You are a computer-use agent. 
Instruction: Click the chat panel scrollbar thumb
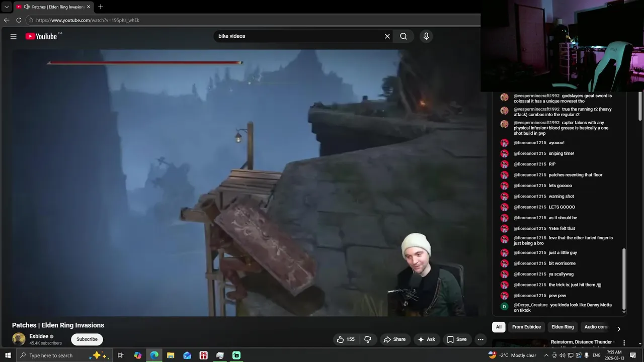coord(624,278)
